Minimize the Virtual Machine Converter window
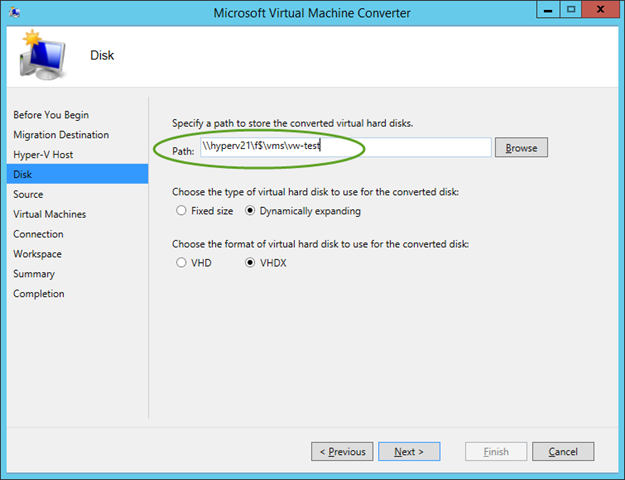Image resolution: width=625 pixels, height=480 pixels. (548, 10)
